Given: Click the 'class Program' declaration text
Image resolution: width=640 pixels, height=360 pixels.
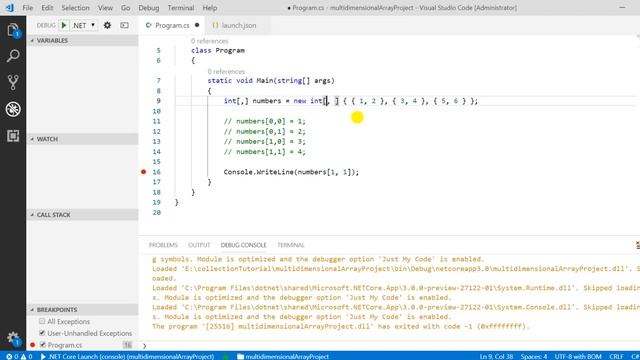Looking at the screenshot, I should coord(218,50).
